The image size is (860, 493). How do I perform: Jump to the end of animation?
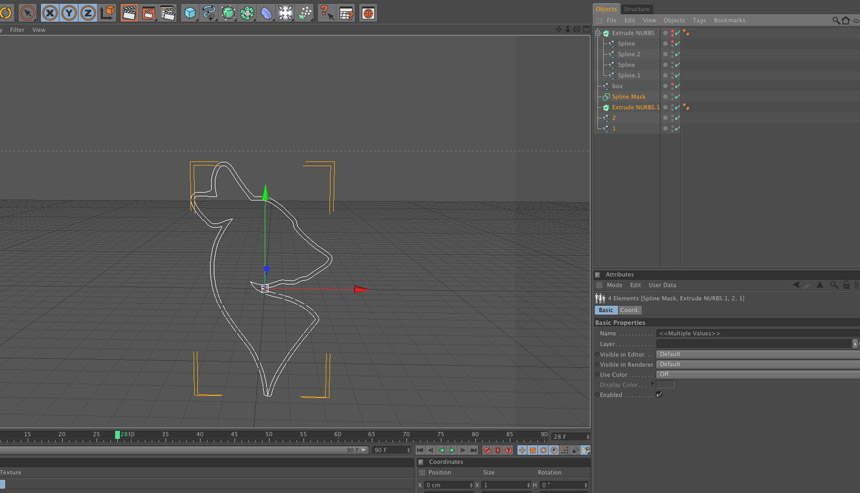click(473, 450)
